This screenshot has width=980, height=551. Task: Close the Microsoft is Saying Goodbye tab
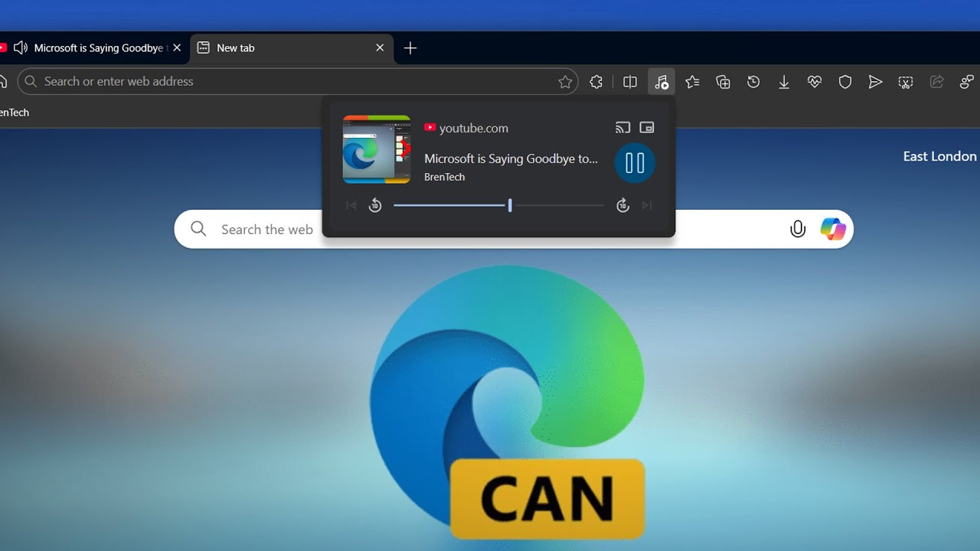point(177,47)
